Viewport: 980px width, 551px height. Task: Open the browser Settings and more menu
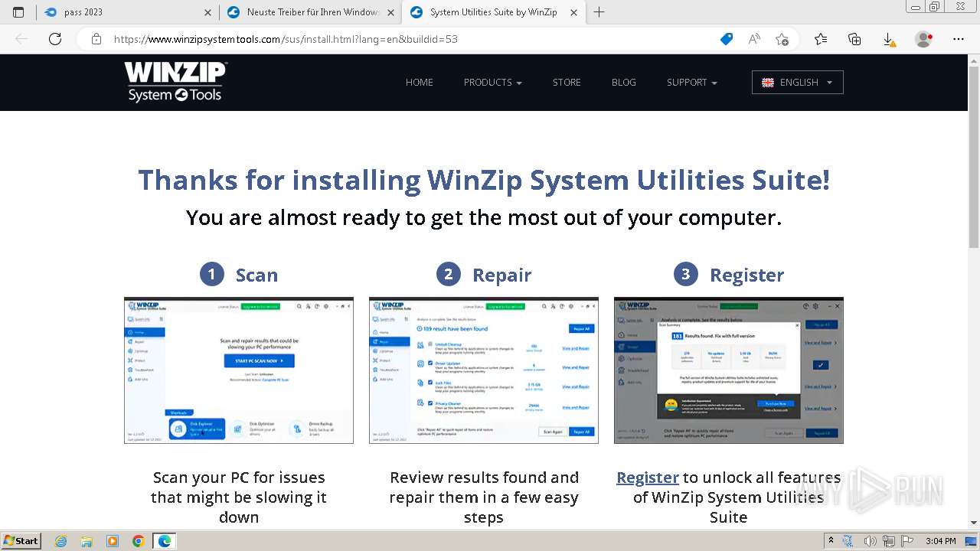coord(959,39)
